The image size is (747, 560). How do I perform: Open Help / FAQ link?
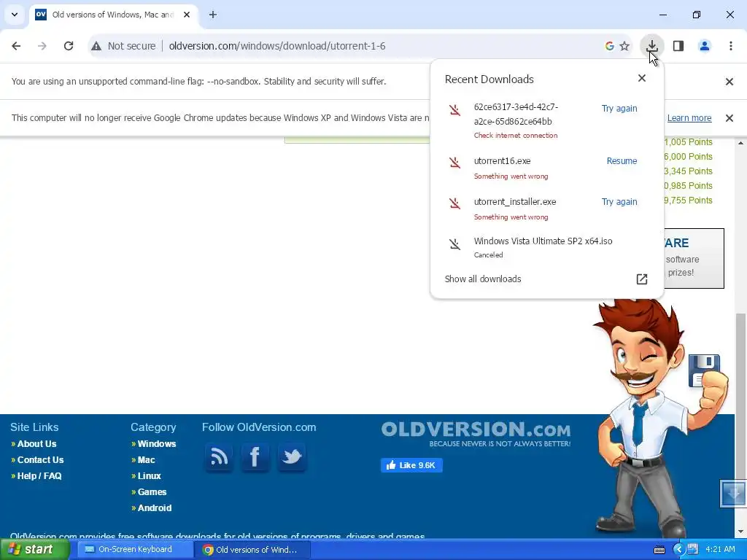click(x=39, y=476)
